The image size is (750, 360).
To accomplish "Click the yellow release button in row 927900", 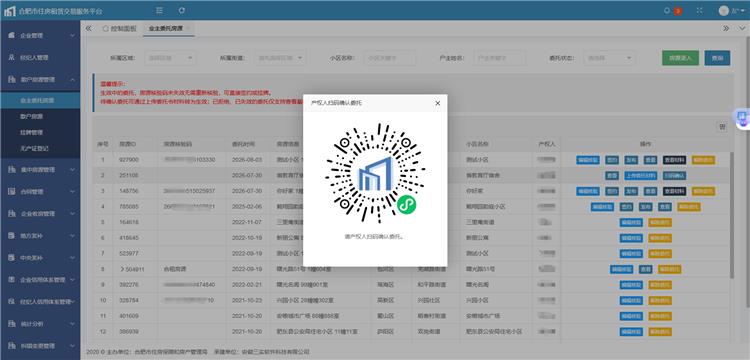I will tap(704, 160).
